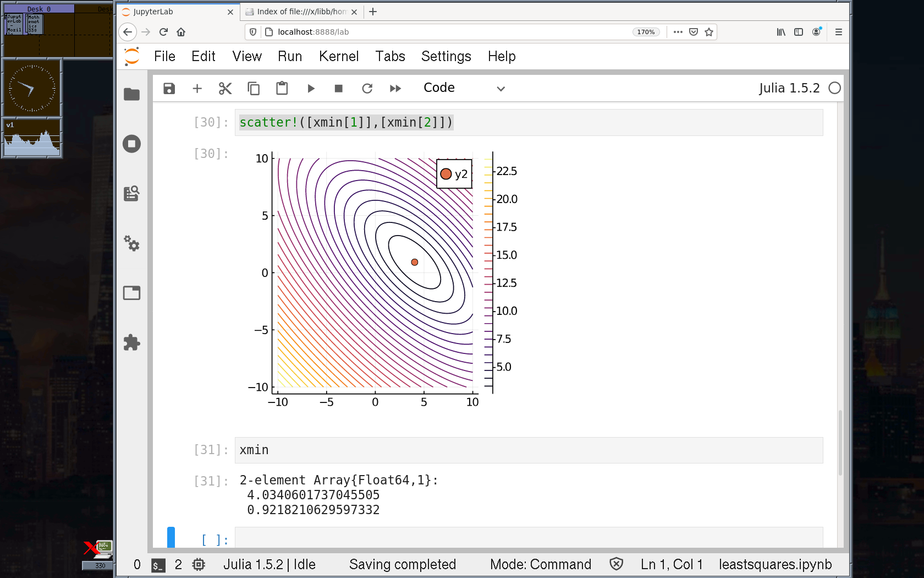The image size is (924, 578).
Task: Click the empty code cell input area
Action: (x=528, y=539)
